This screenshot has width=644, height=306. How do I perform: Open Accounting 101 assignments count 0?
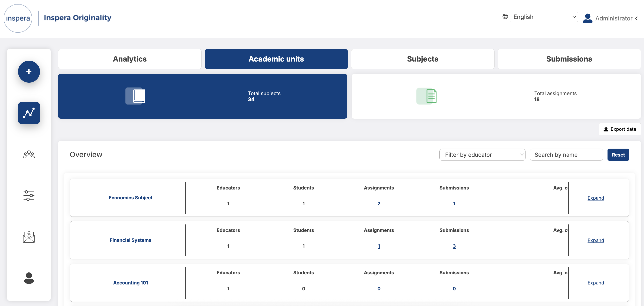pos(379,289)
